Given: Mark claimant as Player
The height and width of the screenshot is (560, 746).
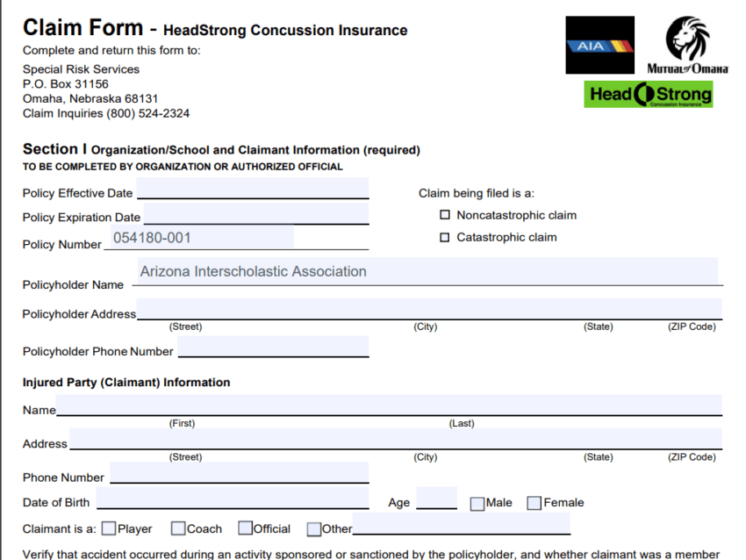Looking at the screenshot, I should pyautogui.click(x=109, y=529).
